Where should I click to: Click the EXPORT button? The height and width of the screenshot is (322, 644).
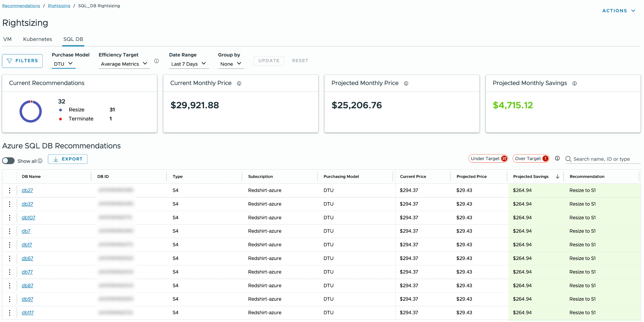pyautogui.click(x=68, y=159)
